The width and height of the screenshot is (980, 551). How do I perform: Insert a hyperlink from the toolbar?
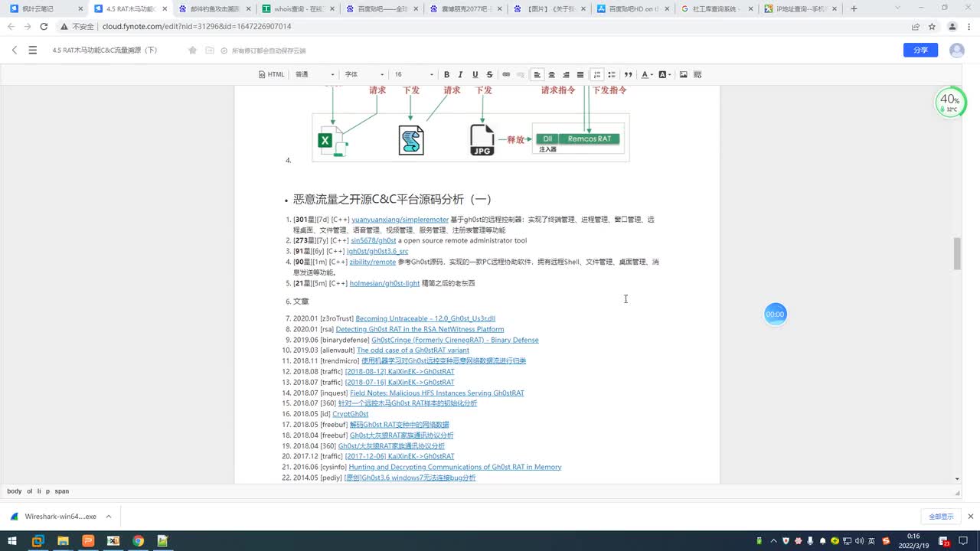[506, 74]
